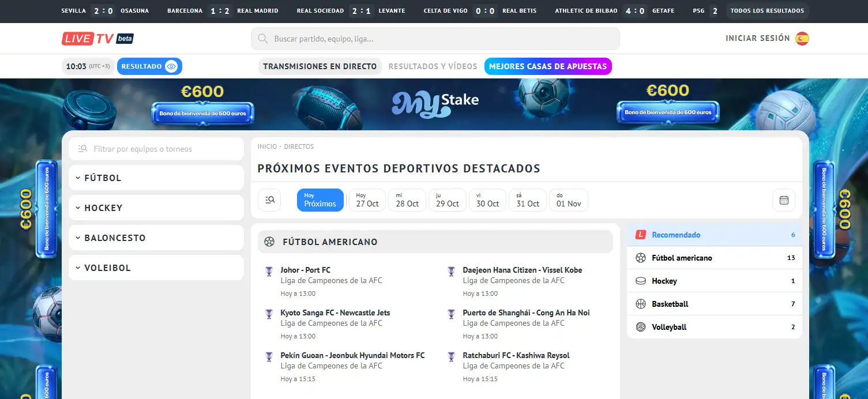This screenshot has height=399, width=868.
Task: Select the 29 Oct date tab
Action: pyautogui.click(x=448, y=200)
